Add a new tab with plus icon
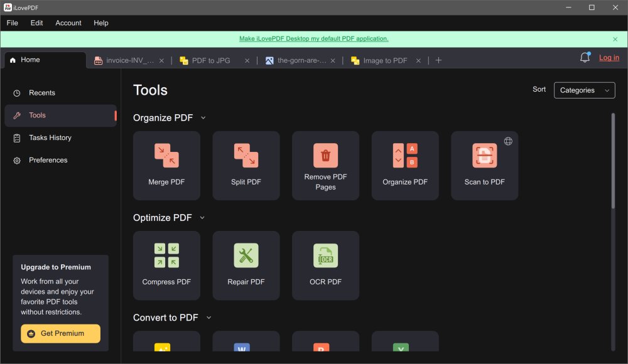Screen dimensions: 628x364 click(x=438, y=60)
